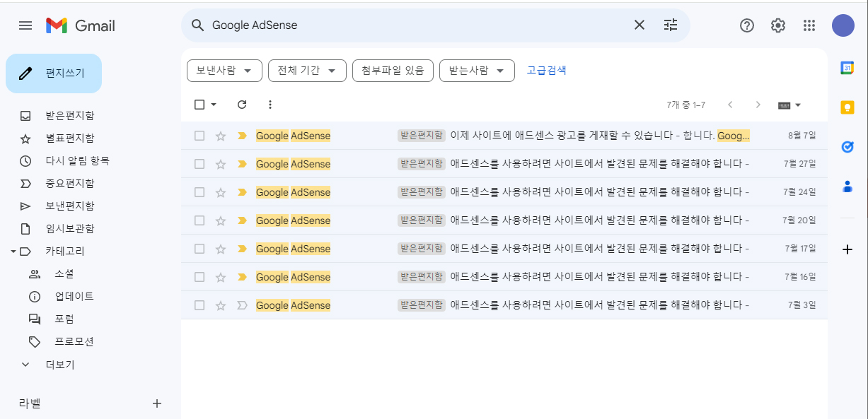The width and height of the screenshot is (868, 419).
Task: Clear the search with the X icon
Action: coord(640,25)
